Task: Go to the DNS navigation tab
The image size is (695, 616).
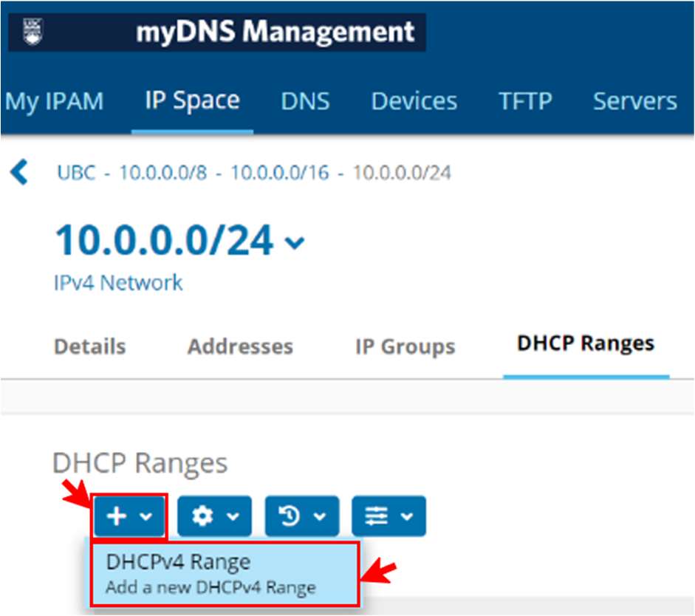Action: [305, 101]
